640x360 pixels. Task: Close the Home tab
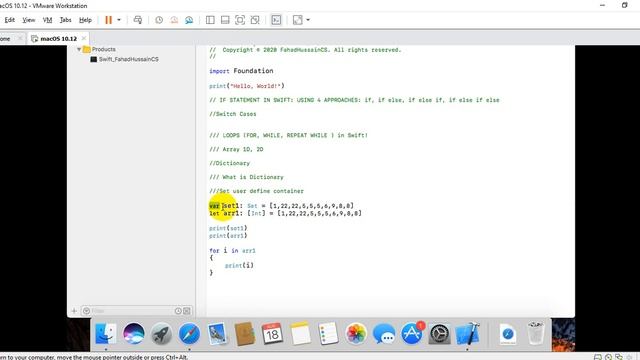20,38
